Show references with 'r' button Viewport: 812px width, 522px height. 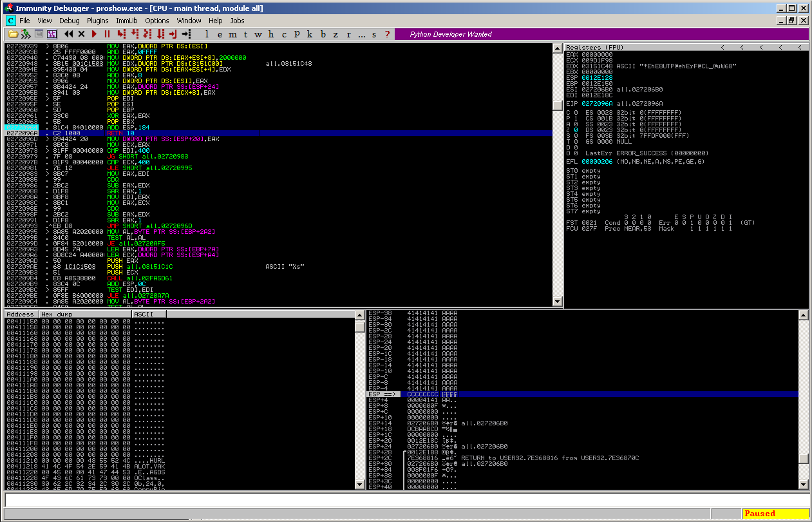pyautogui.click(x=349, y=34)
